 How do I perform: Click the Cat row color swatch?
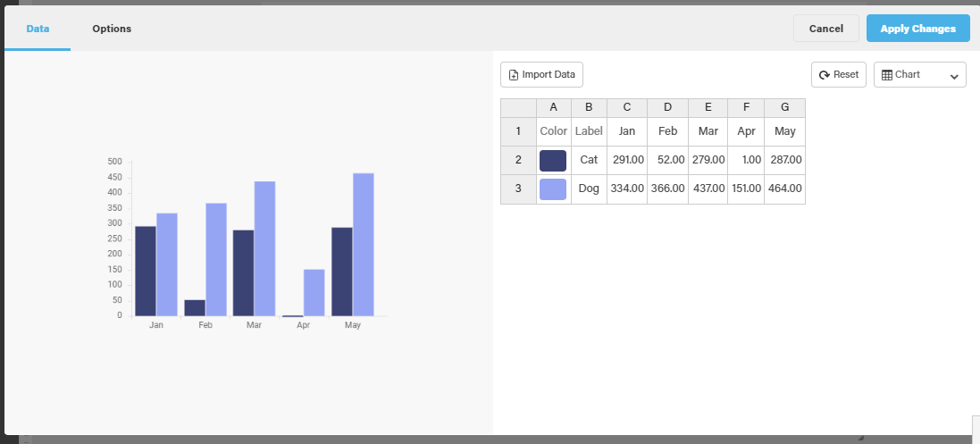pyautogui.click(x=553, y=160)
